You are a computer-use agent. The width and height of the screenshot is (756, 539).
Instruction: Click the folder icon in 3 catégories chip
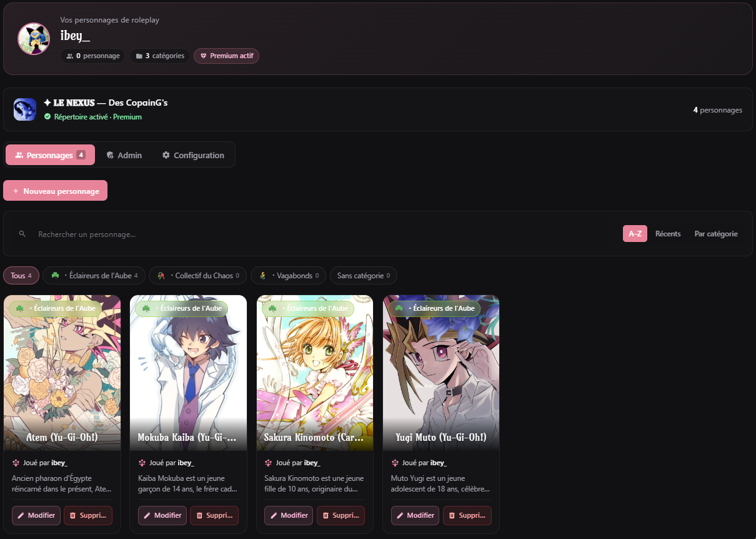[139, 56]
